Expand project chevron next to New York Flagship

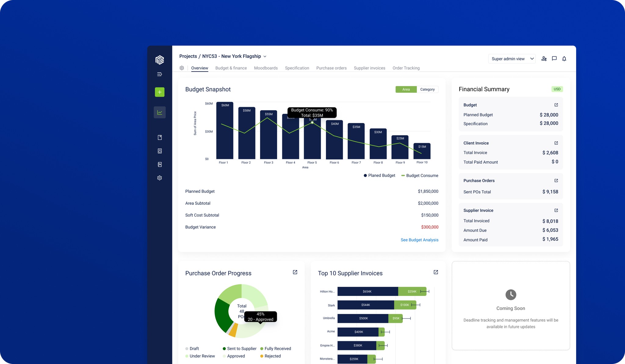pyautogui.click(x=265, y=56)
